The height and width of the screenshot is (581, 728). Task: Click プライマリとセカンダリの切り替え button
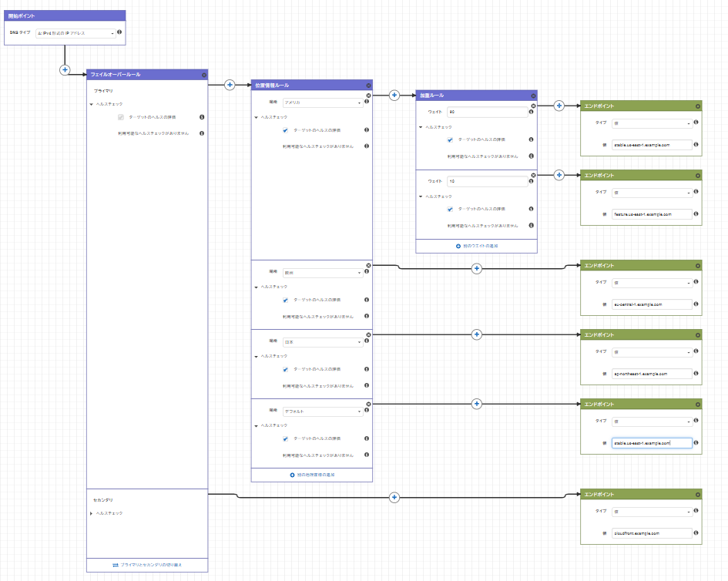pyautogui.click(x=148, y=566)
